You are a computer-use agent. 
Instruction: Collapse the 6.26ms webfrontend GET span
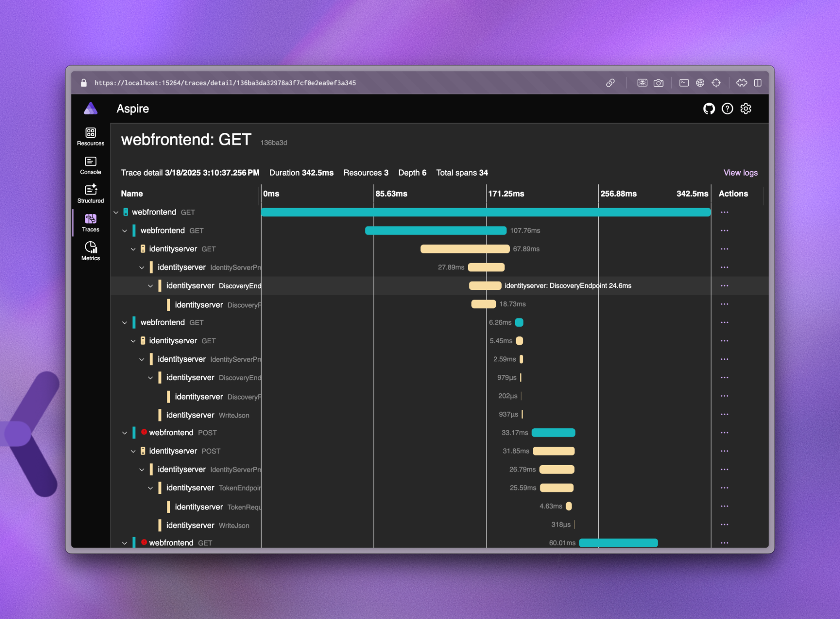click(124, 323)
